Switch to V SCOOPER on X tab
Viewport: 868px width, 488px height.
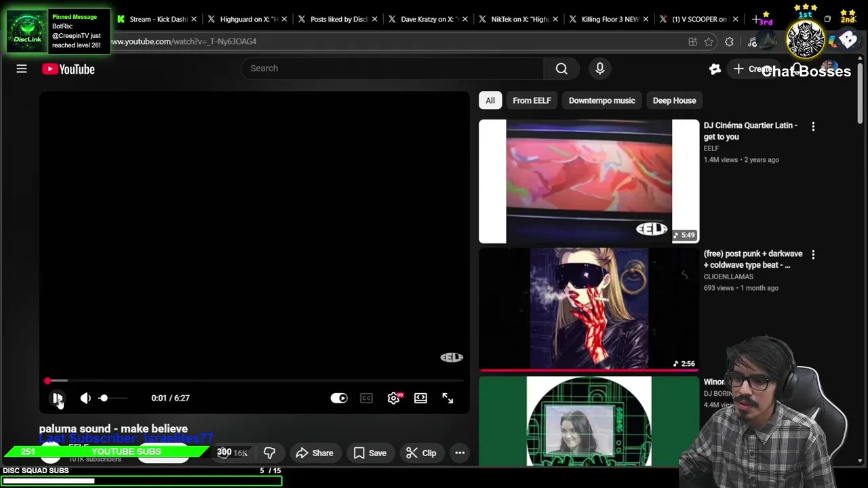699,19
